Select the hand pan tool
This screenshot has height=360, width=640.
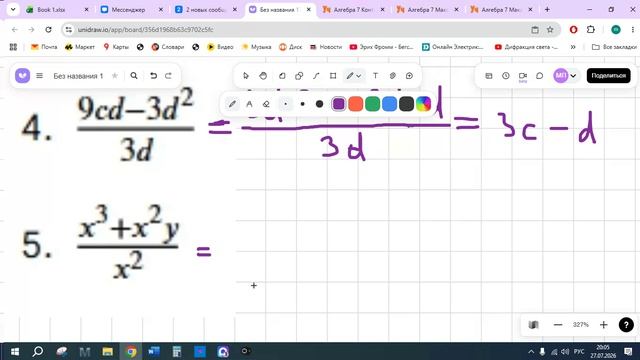(x=263, y=76)
